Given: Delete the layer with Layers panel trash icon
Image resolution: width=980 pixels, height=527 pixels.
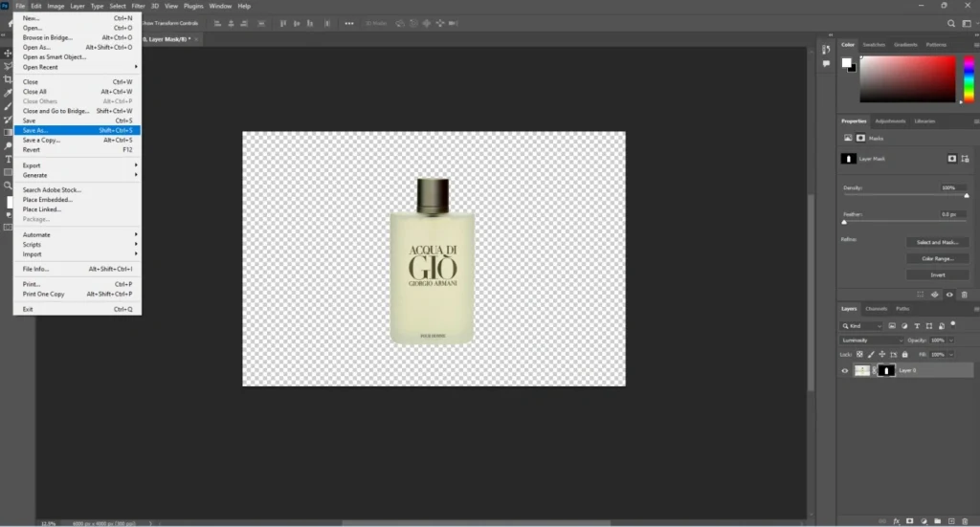Looking at the screenshot, I should click(x=965, y=520).
